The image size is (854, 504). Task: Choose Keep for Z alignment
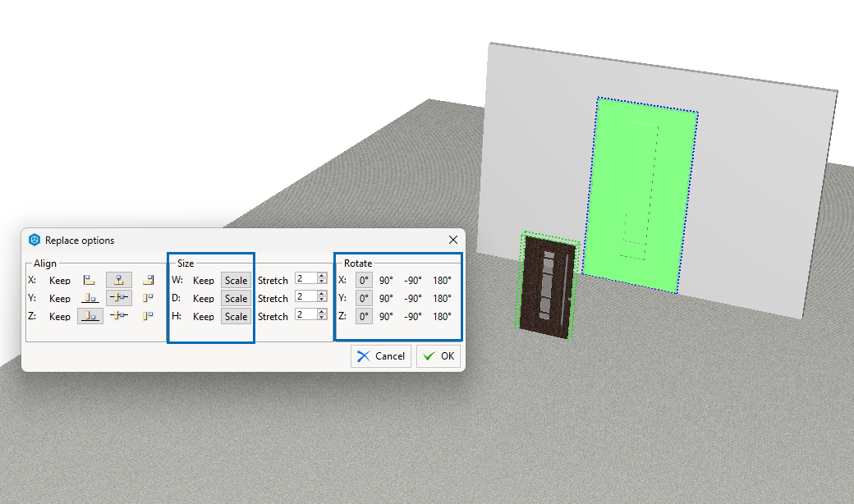click(x=60, y=316)
